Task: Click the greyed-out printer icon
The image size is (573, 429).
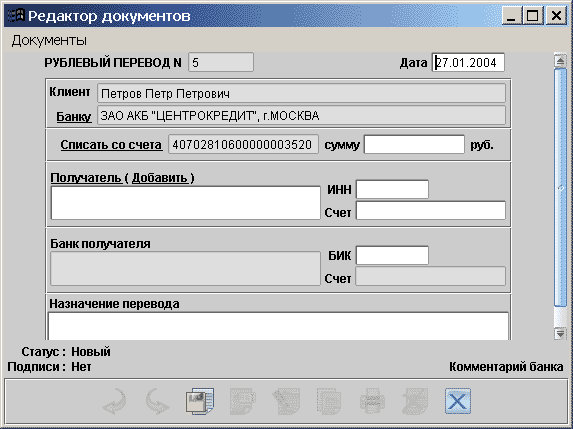Action: click(372, 401)
